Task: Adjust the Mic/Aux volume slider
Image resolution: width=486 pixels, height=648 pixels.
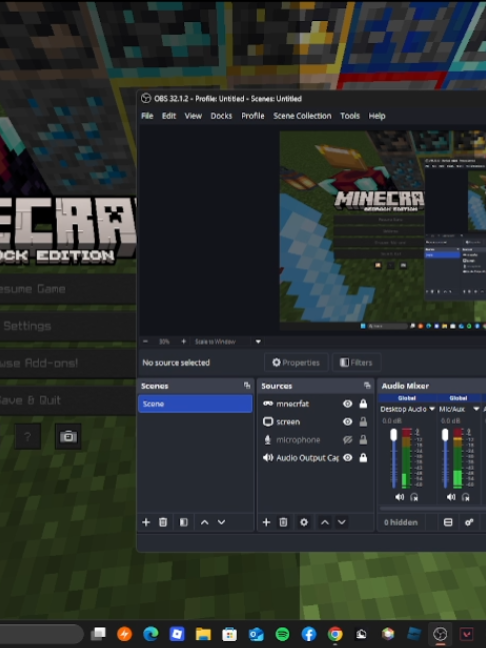Action: (x=445, y=459)
